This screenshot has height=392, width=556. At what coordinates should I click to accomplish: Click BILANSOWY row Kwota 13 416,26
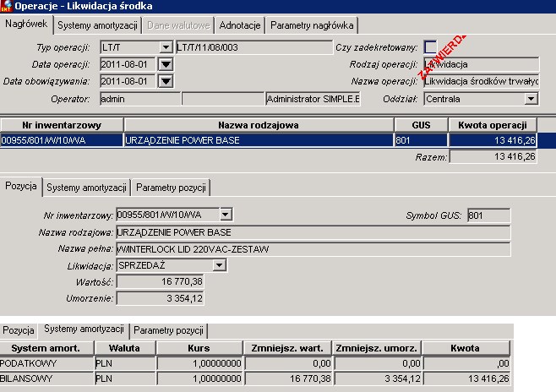pyautogui.click(x=467, y=378)
